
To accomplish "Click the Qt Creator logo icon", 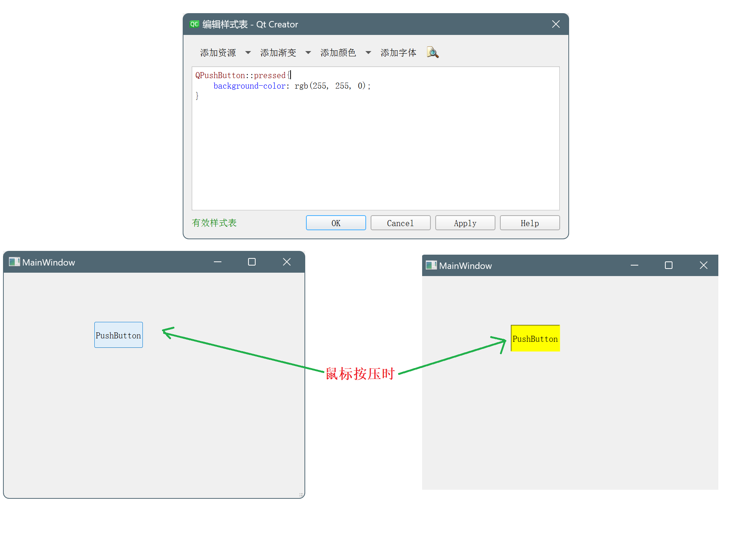I will click(x=194, y=24).
